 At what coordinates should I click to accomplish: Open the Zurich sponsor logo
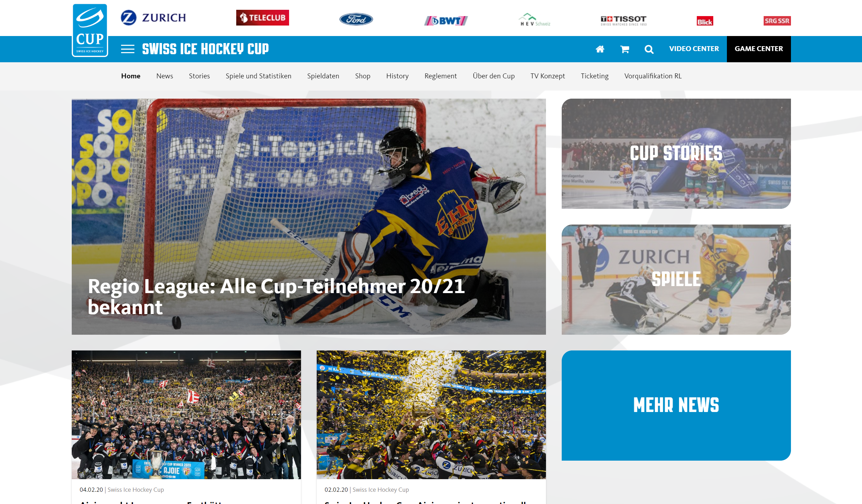coord(153,17)
